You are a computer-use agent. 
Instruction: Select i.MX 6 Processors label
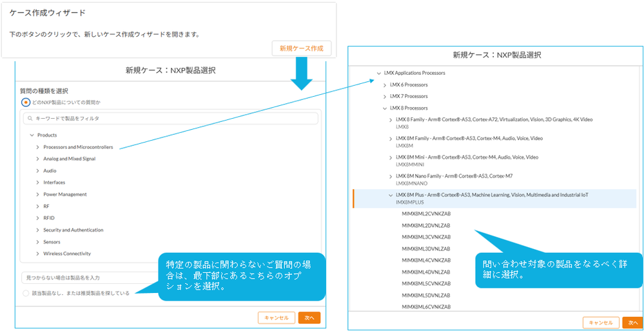coord(409,85)
